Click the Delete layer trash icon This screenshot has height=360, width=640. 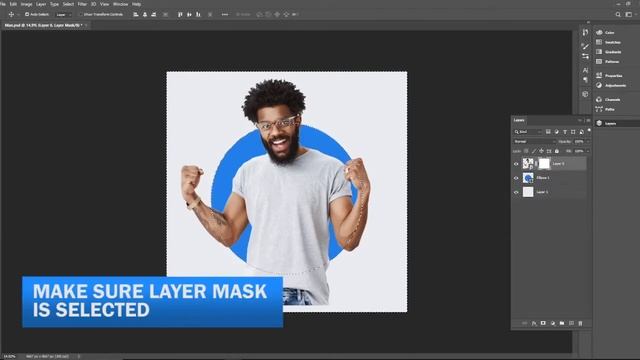pos(580,323)
